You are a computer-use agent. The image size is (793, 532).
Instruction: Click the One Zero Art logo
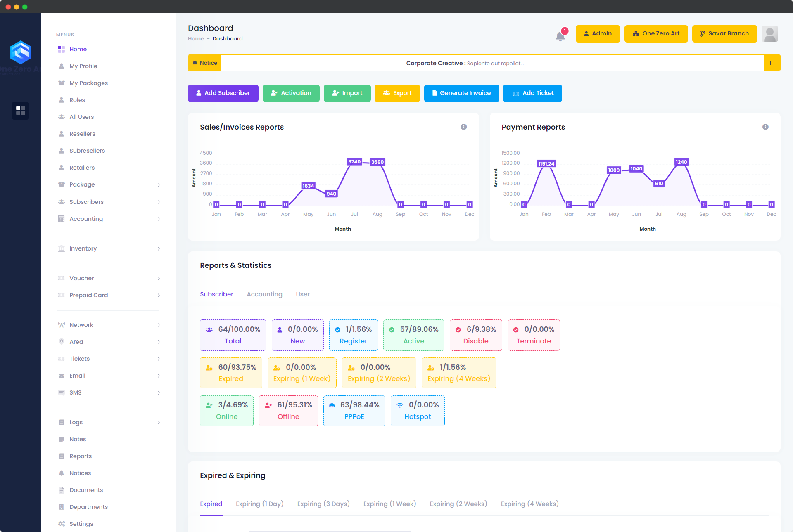point(20,52)
